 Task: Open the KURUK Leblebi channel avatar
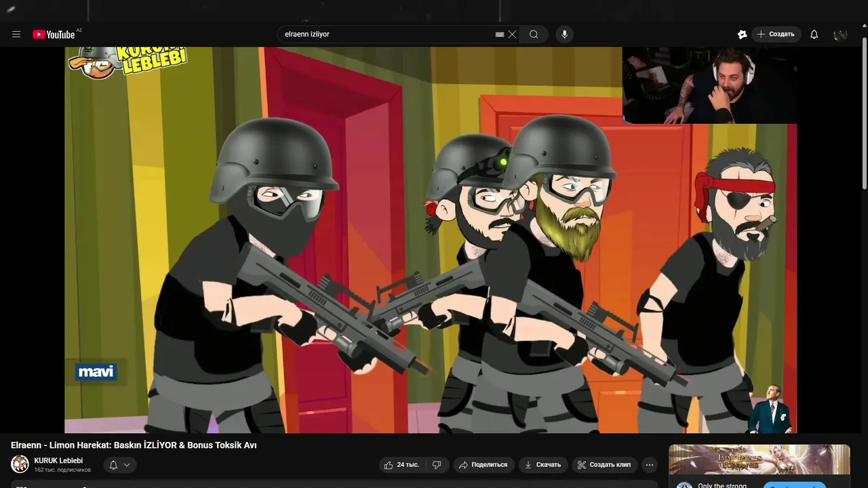coord(20,464)
